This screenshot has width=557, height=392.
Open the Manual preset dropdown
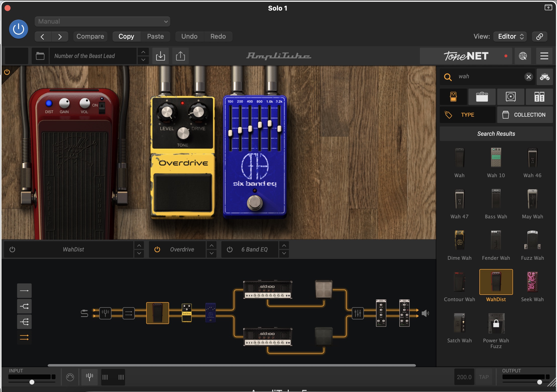[x=102, y=22]
